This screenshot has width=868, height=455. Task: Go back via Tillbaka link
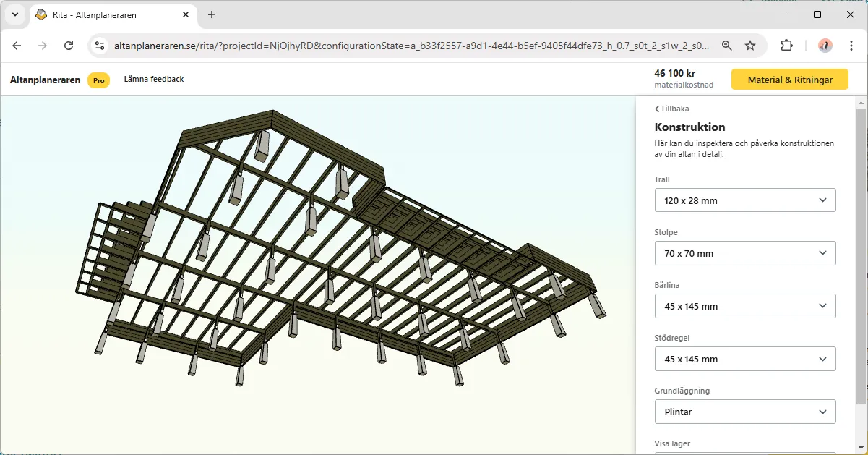pyautogui.click(x=672, y=109)
